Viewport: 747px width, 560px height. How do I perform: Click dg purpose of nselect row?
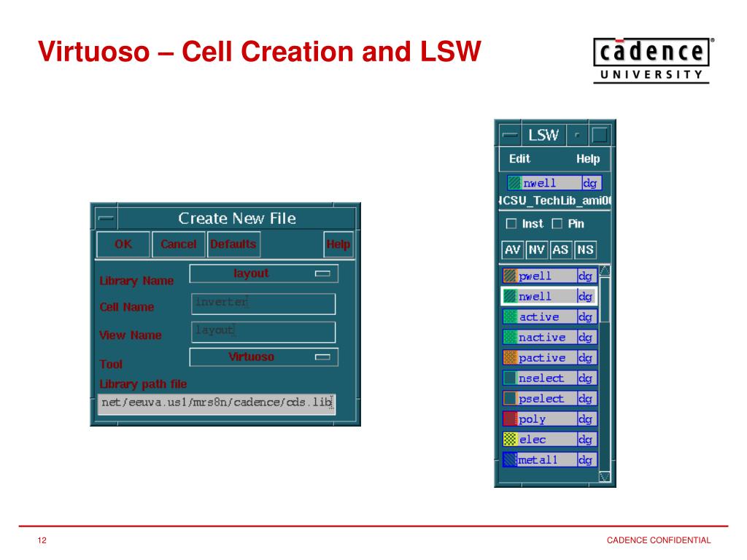coord(586,378)
